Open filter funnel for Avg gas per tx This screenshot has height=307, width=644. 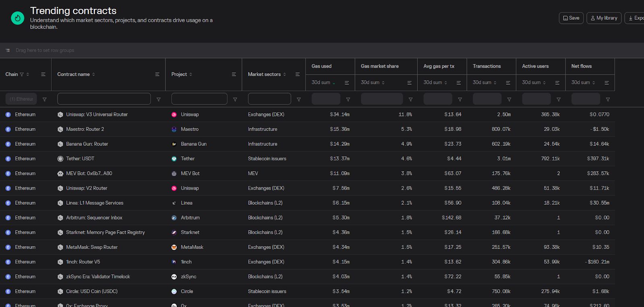(460, 99)
